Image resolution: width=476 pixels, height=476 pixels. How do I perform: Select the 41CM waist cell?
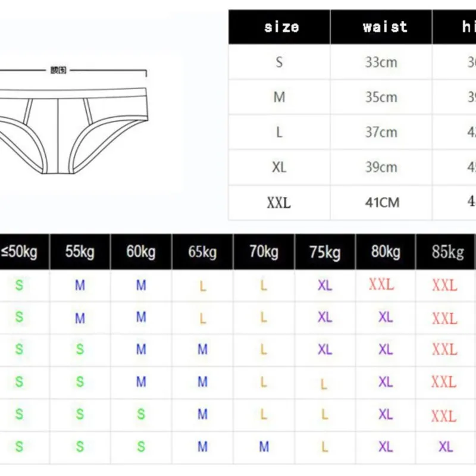click(381, 202)
